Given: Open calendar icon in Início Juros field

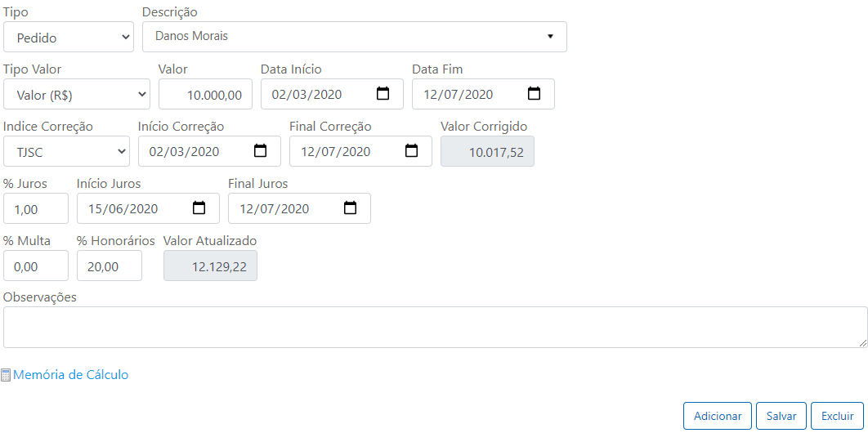Looking at the screenshot, I should click(x=199, y=208).
